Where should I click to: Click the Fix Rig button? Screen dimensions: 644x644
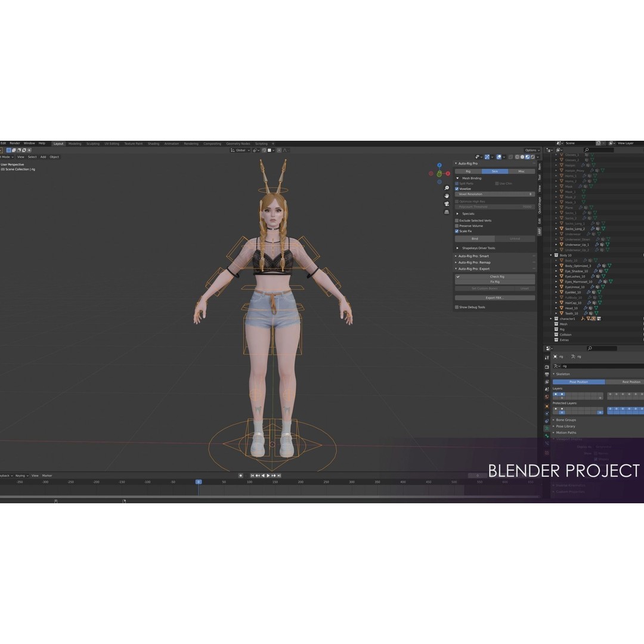pos(495,281)
